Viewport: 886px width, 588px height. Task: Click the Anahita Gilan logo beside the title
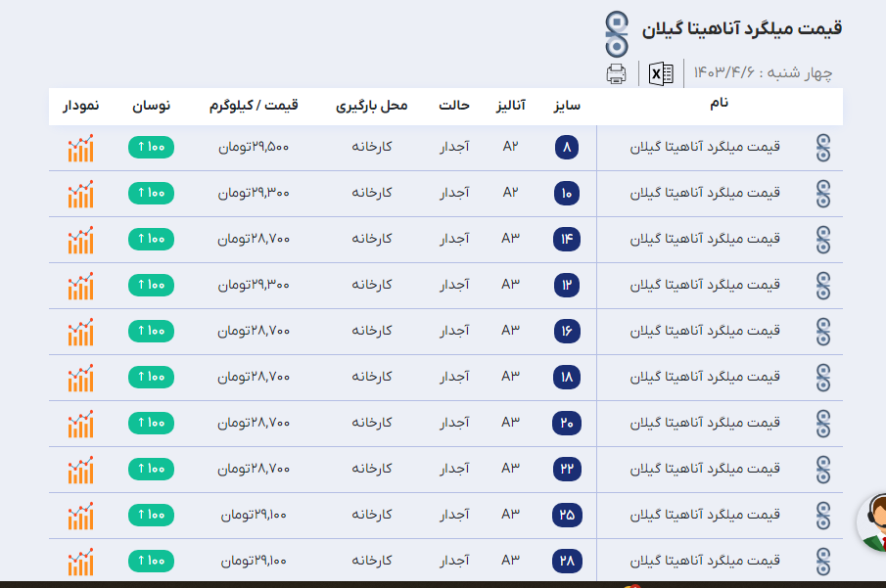point(617,32)
